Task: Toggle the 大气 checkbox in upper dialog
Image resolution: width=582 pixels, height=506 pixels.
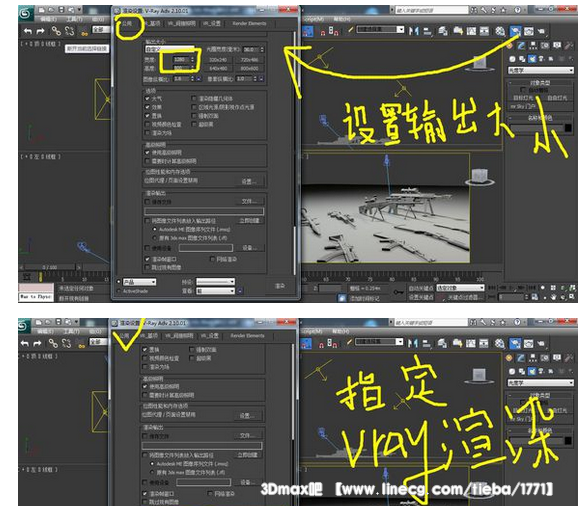Action: click(x=147, y=99)
